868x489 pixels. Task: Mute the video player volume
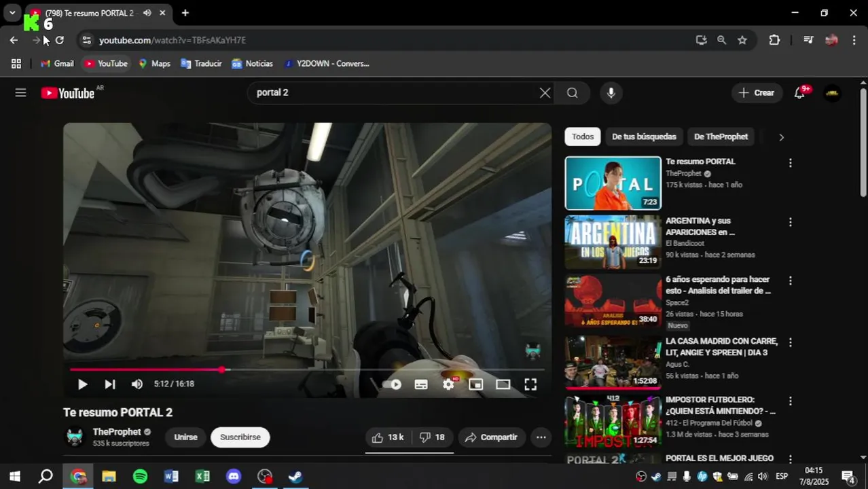[x=137, y=384]
